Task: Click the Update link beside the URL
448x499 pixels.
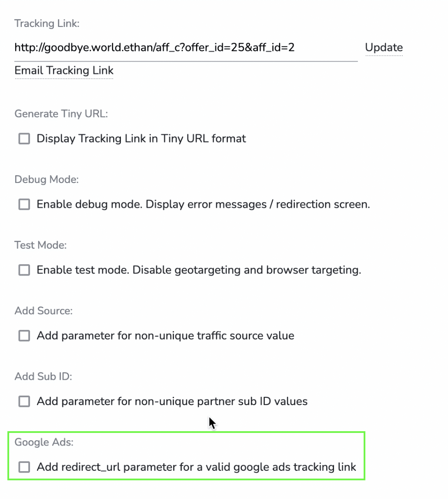Action: 384,47
